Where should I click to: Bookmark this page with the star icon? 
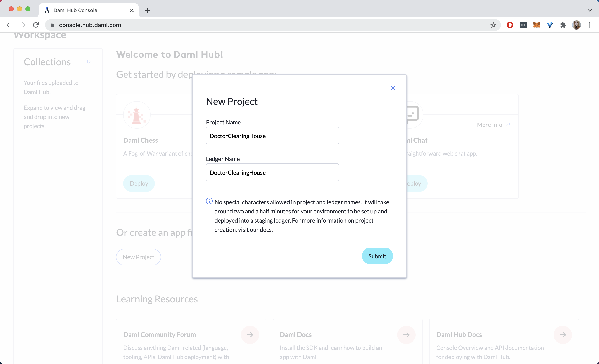(493, 25)
